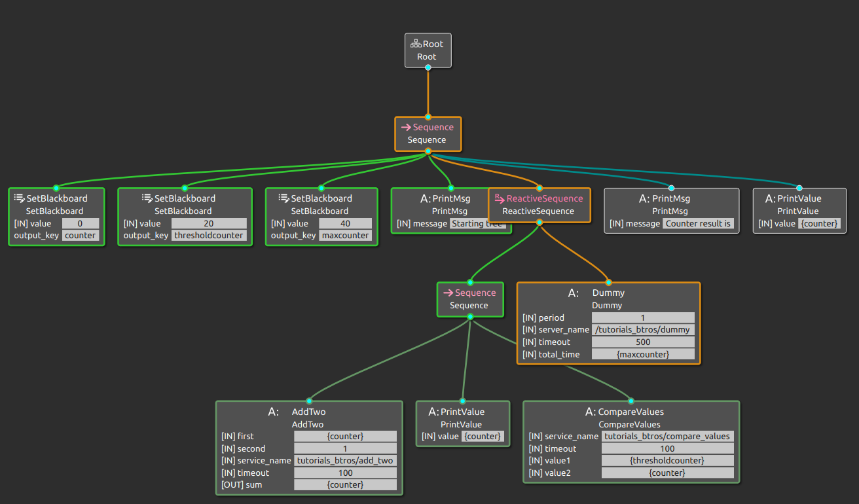859x504 pixels.
Task: Click the arrow icon in the orange-bordered Sequence node
Action: (x=406, y=128)
